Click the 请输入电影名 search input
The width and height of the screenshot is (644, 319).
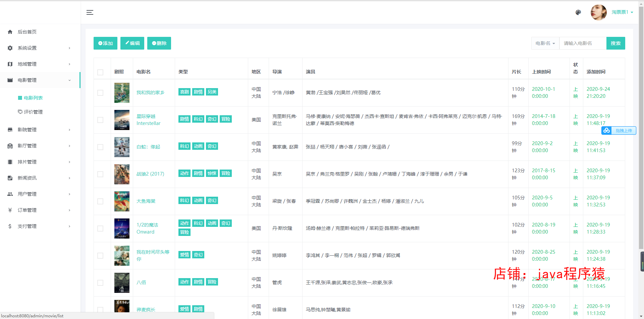(x=583, y=43)
